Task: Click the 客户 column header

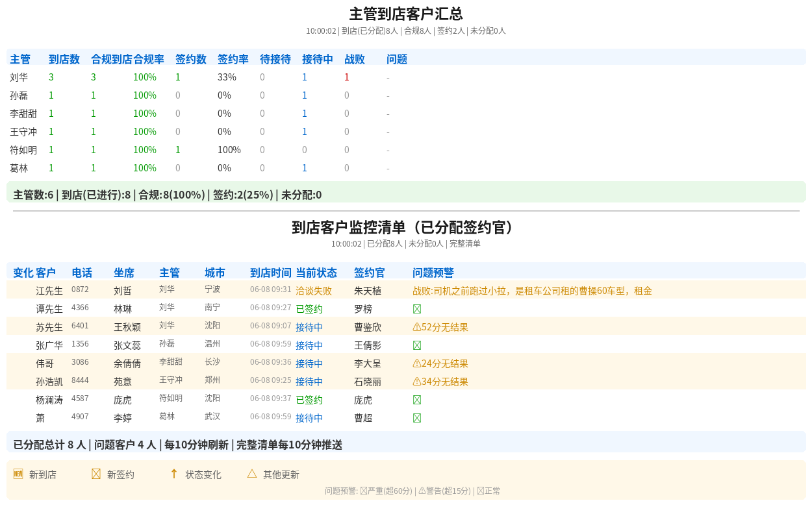Action: coord(46,273)
